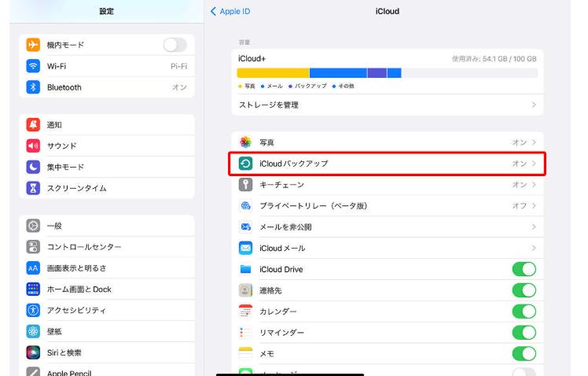Tap the iCloud バックアップ green icon
588x376 pixels.
point(245,164)
